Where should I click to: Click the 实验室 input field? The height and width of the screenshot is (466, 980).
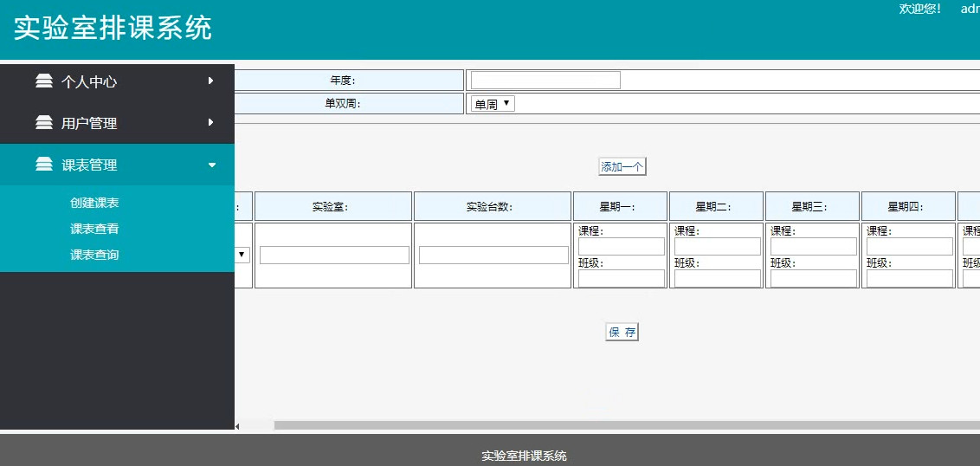[x=334, y=256]
